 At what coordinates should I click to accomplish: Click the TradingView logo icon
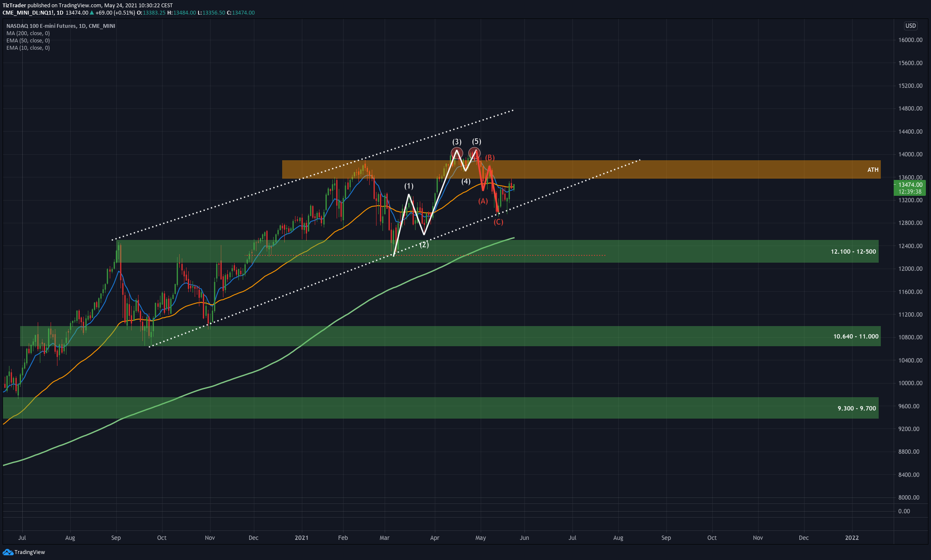pyautogui.click(x=8, y=552)
